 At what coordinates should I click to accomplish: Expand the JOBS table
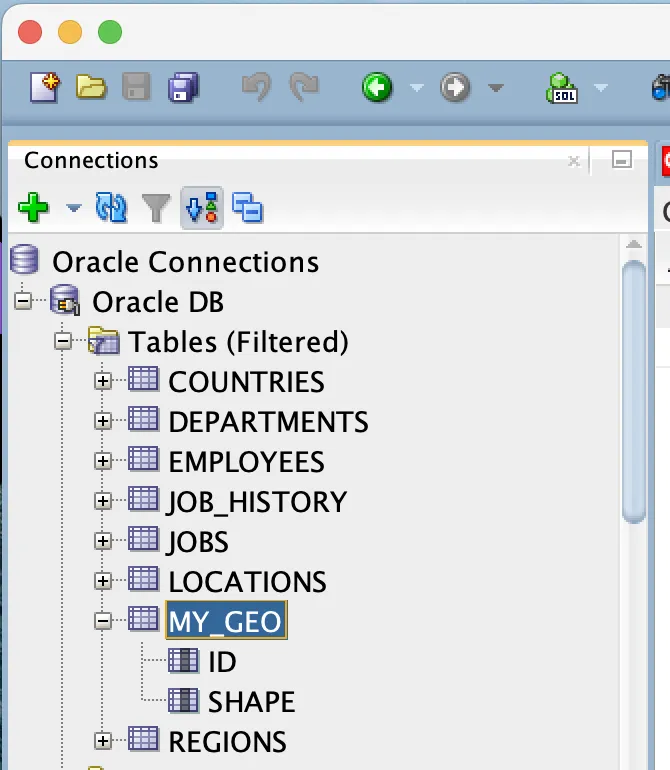pyautogui.click(x=103, y=541)
